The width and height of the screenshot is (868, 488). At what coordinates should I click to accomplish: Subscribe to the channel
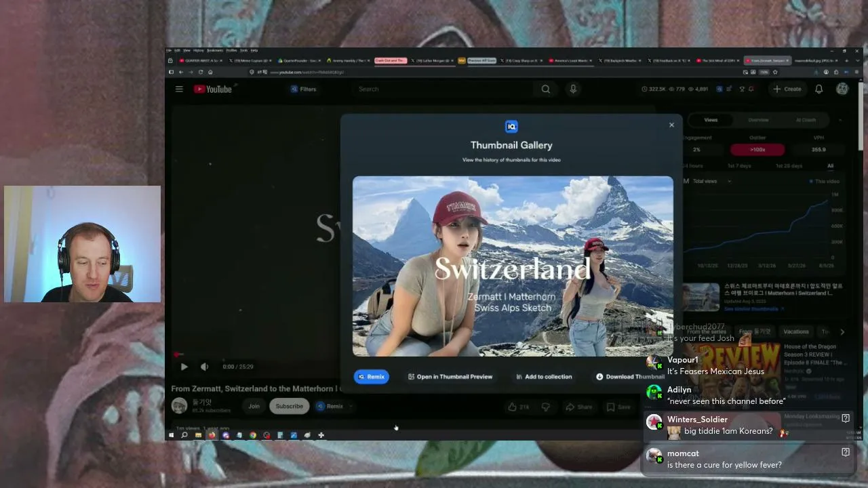coord(289,407)
